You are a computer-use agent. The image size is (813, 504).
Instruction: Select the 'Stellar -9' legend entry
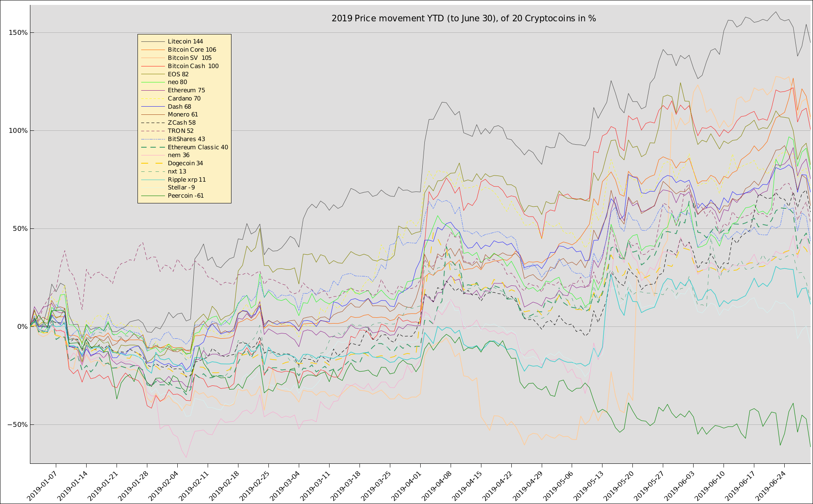pos(181,187)
